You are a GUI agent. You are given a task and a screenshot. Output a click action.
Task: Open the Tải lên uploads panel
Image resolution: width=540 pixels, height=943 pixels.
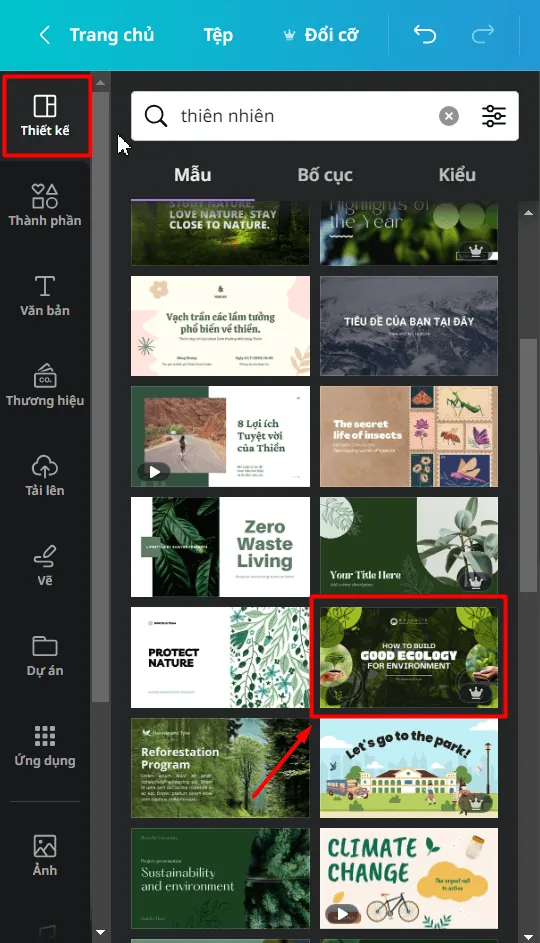pos(45,476)
